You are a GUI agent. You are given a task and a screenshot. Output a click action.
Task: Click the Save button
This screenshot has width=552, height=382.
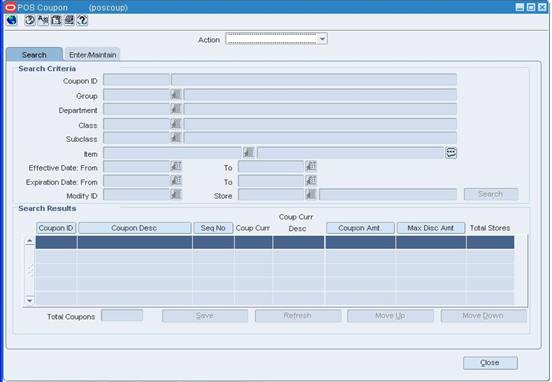[205, 316]
